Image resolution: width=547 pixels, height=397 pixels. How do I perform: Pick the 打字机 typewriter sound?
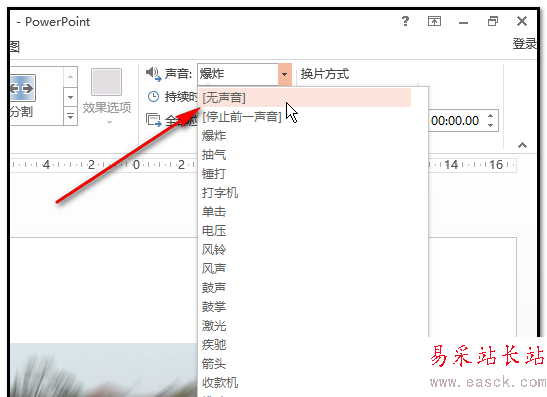(220, 193)
